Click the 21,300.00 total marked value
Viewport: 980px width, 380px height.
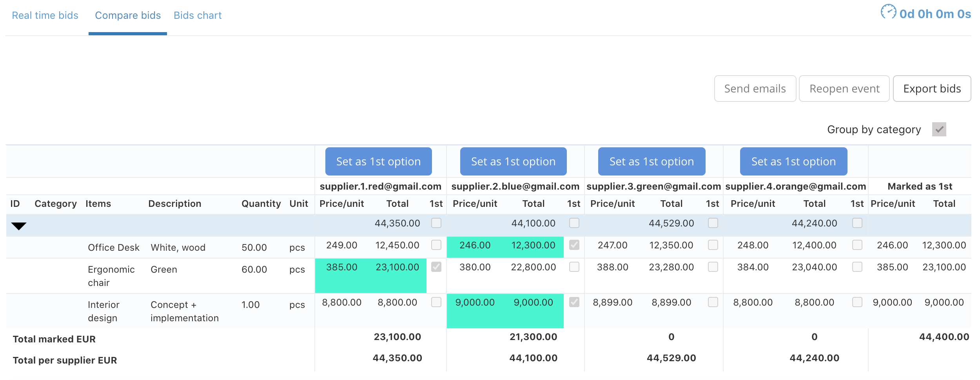pos(533,337)
